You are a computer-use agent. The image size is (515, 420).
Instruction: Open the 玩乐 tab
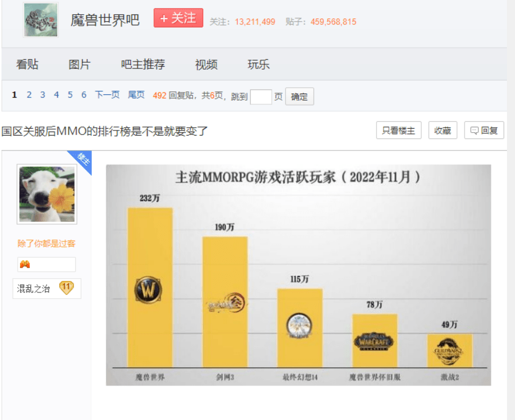(x=258, y=64)
